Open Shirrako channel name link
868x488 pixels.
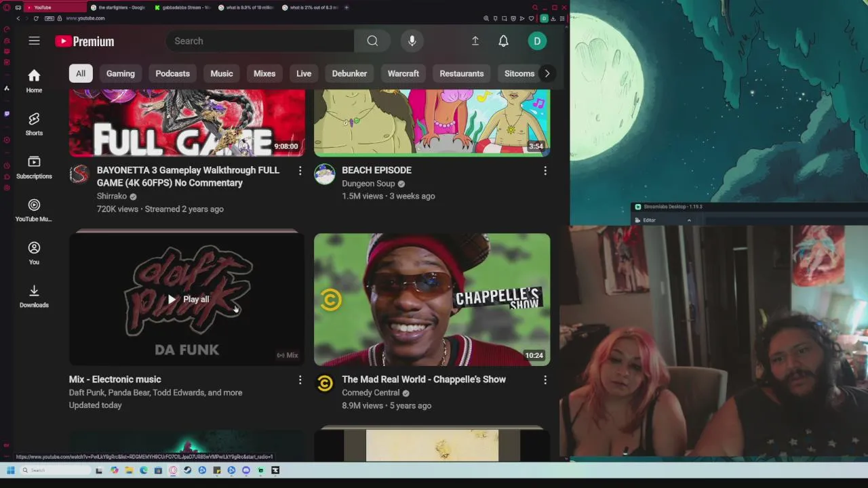pyautogui.click(x=112, y=196)
